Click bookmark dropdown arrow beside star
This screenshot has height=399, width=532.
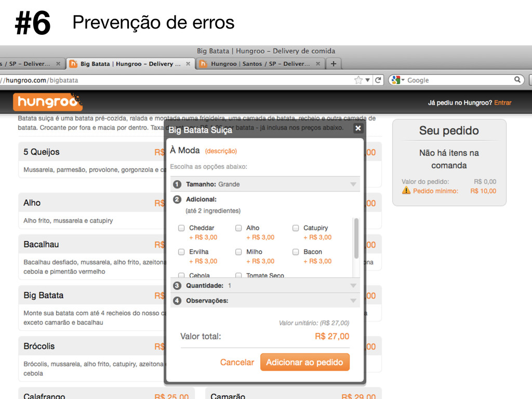point(367,81)
